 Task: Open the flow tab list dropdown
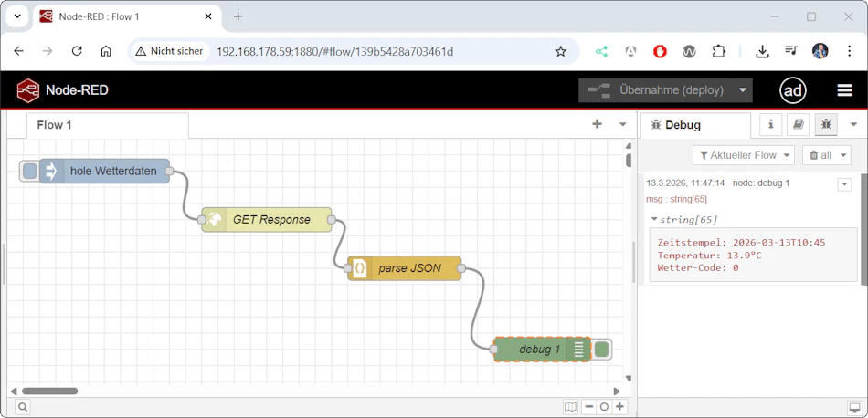[x=623, y=124]
